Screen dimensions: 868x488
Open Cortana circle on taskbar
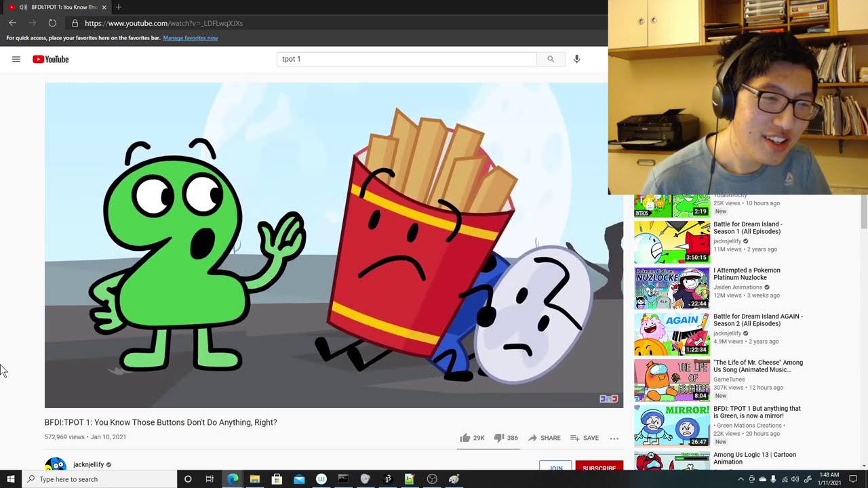click(188, 479)
